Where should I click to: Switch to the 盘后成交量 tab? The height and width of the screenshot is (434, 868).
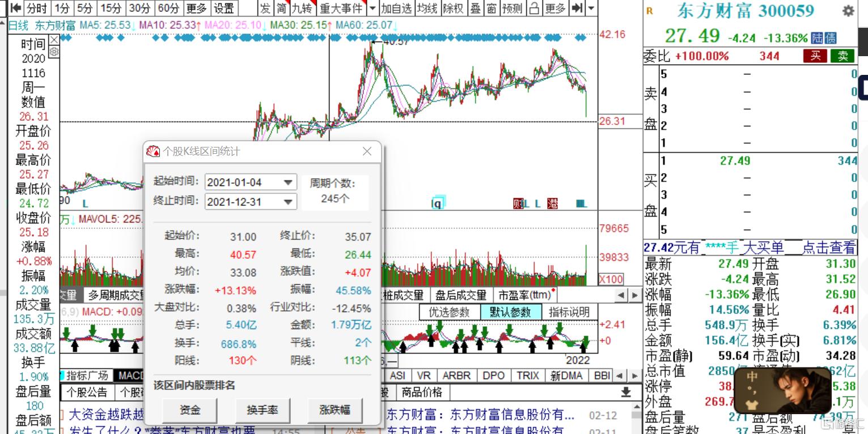461,294
